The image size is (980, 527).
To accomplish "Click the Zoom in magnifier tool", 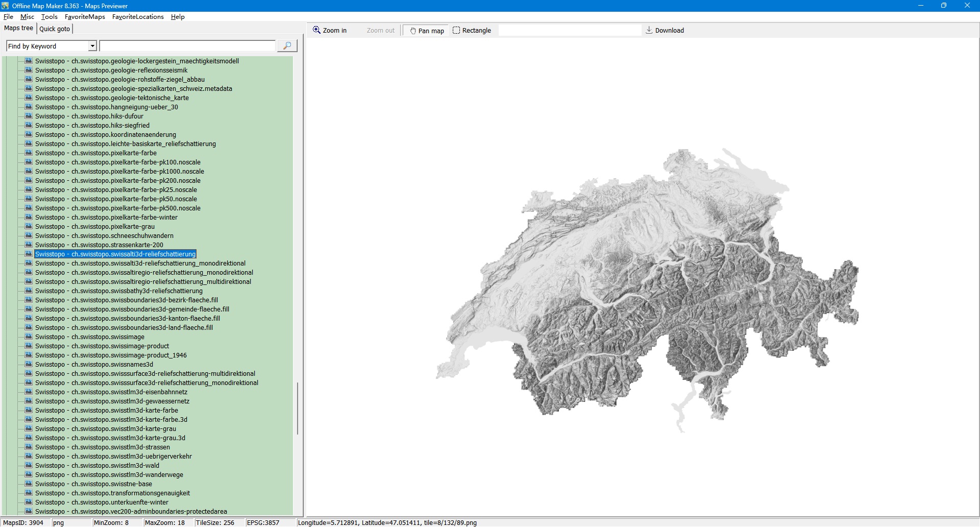I will pos(330,31).
